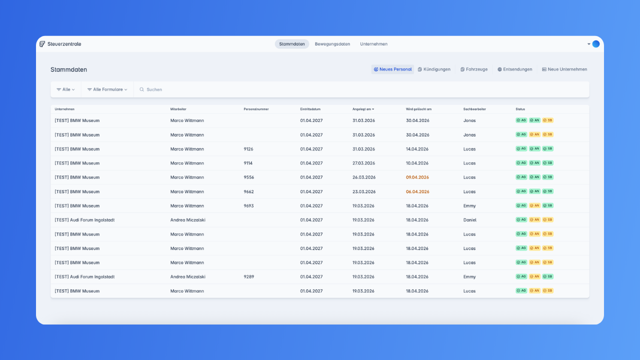Select Personalnummer cell 9556

[249, 177]
